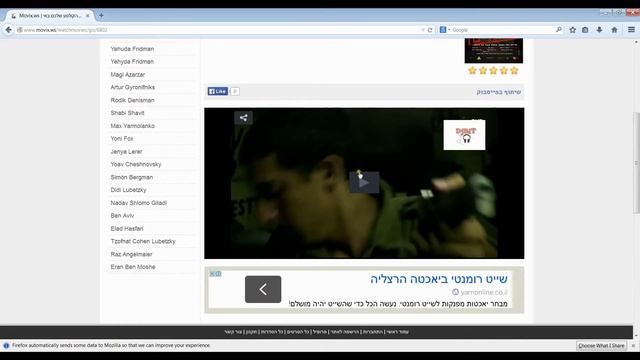Click the search magnifier icon
Viewport: 640px width, 360px height.
coord(559,29)
